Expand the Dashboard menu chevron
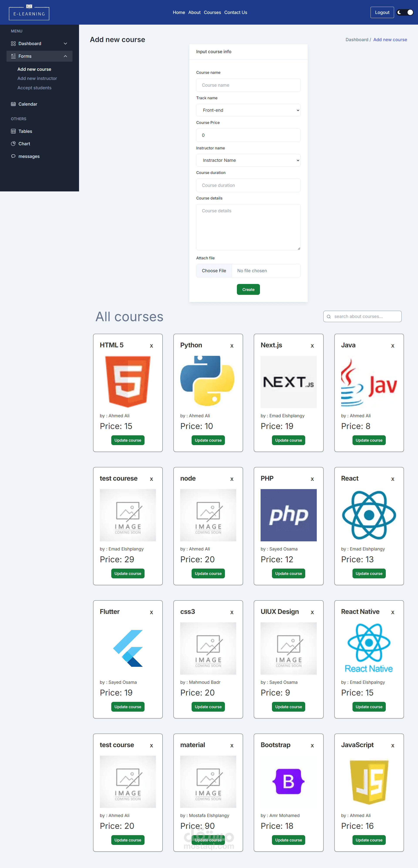Screen dimensions: 418x868 pyautogui.click(x=65, y=44)
